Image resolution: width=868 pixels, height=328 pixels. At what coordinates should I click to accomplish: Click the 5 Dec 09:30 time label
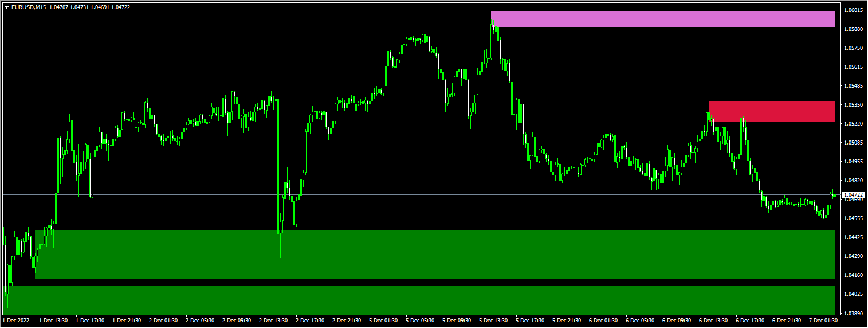coord(457,321)
